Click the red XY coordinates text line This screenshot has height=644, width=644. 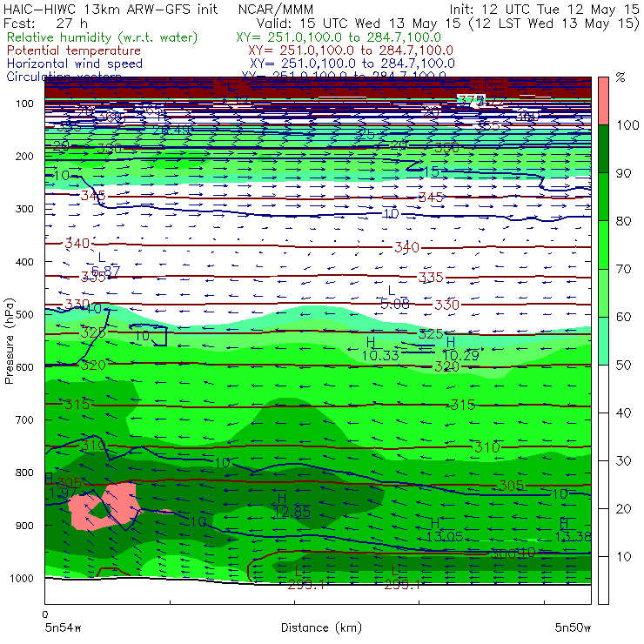pos(351,50)
